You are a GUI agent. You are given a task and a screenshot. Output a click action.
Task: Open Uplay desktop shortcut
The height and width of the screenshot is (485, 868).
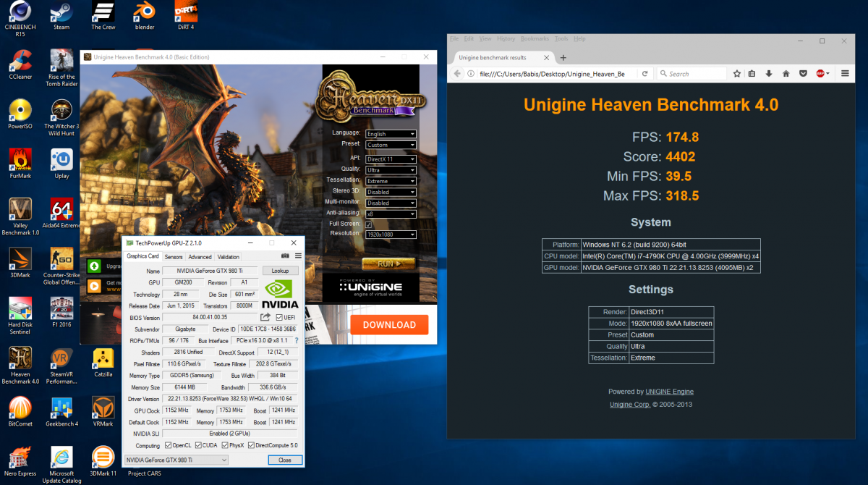pos(61,164)
